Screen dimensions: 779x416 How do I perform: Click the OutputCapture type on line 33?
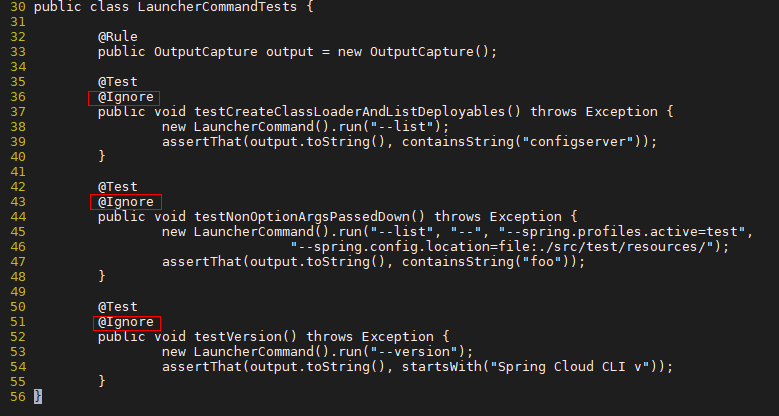point(206,52)
